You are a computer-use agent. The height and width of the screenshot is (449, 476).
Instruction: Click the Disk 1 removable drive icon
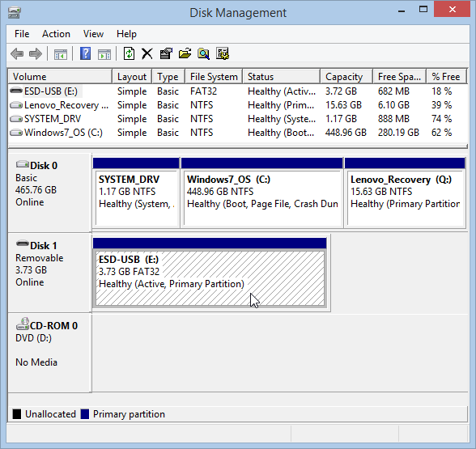(x=23, y=244)
